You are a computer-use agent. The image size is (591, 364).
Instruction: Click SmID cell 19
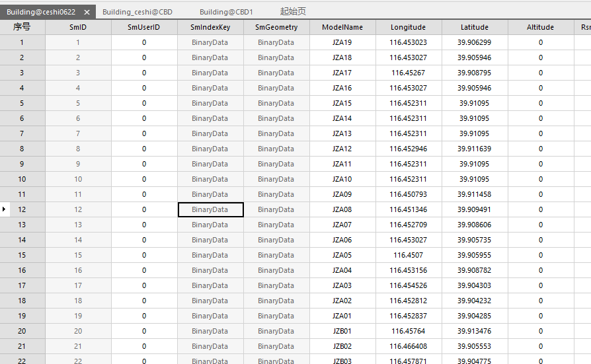click(78, 316)
